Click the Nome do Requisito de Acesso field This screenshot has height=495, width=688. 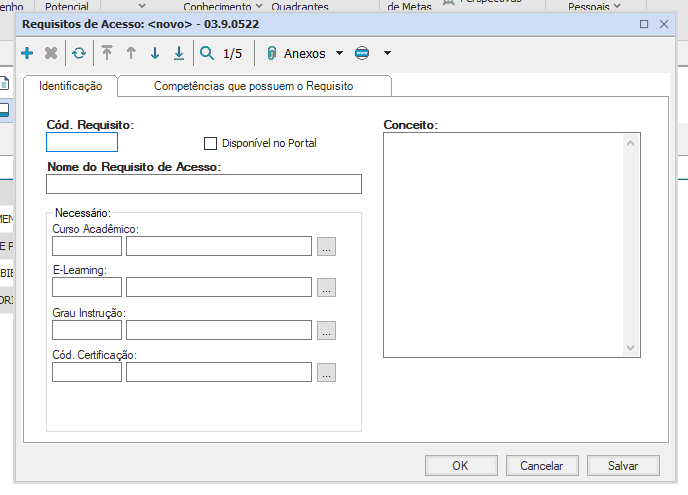(x=204, y=184)
